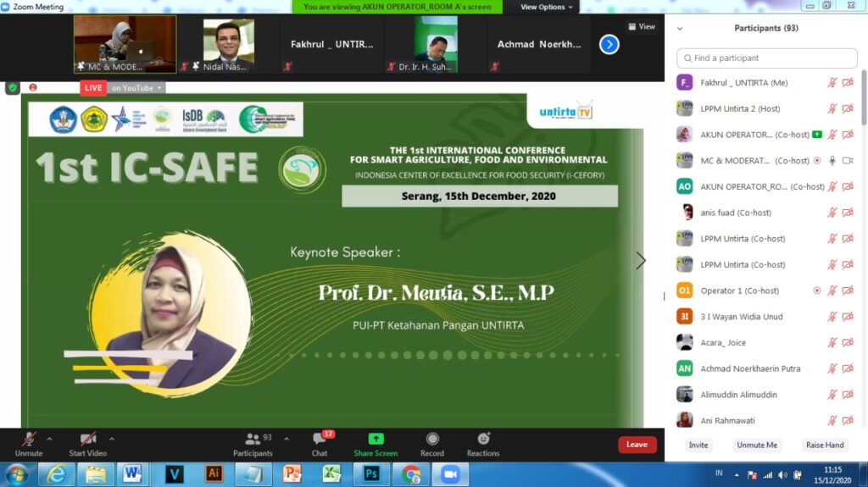Image resolution: width=868 pixels, height=487 pixels.
Task: Click video-off icon for Operator 1
Action: (848, 291)
